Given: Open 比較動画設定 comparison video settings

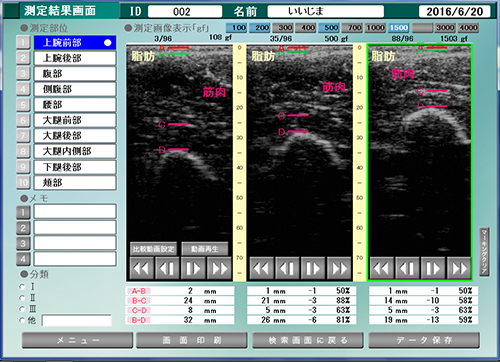Looking at the screenshot, I should pyautogui.click(x=153, y=249).
